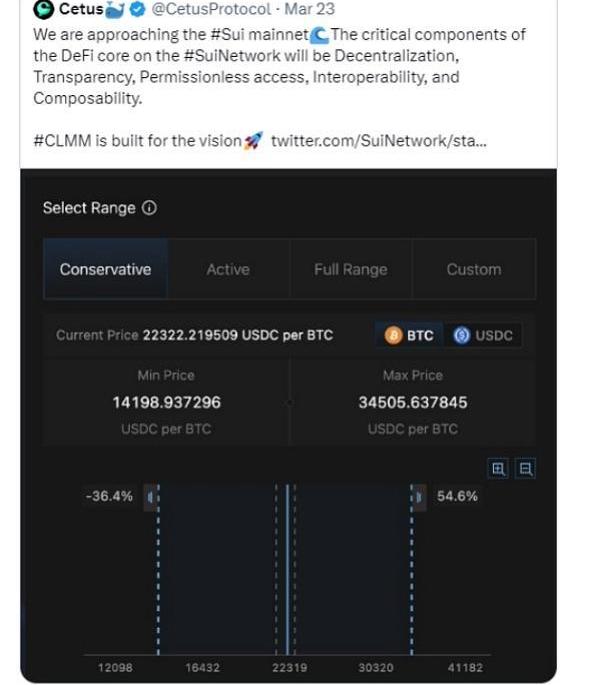Choose the Full Range option
This screenshot has width=600, height=685.
coord(350,269)
